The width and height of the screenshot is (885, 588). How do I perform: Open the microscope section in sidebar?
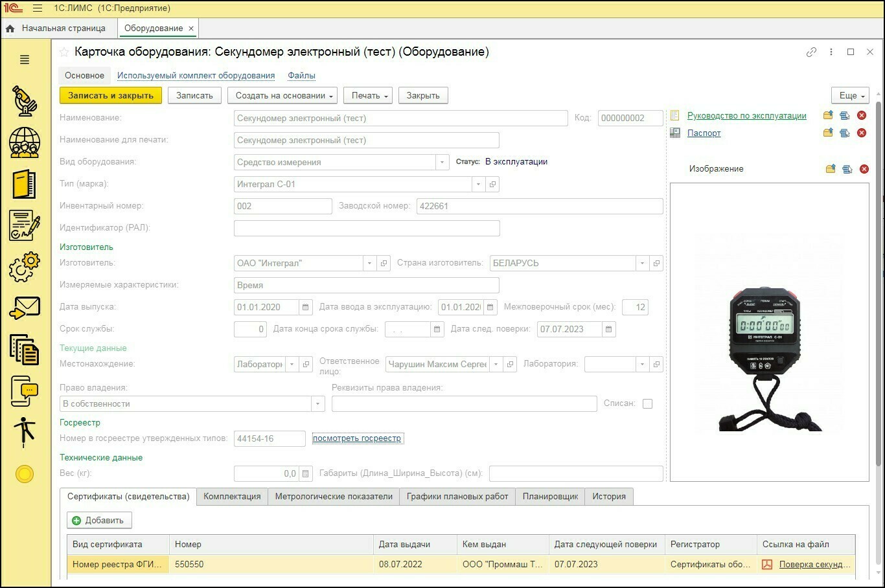(25, 100)
